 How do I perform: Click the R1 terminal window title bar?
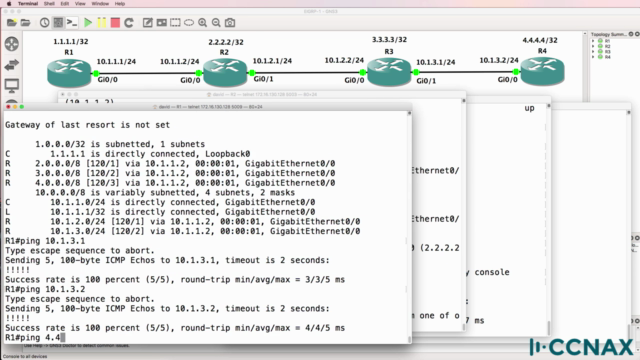[207, 107]
